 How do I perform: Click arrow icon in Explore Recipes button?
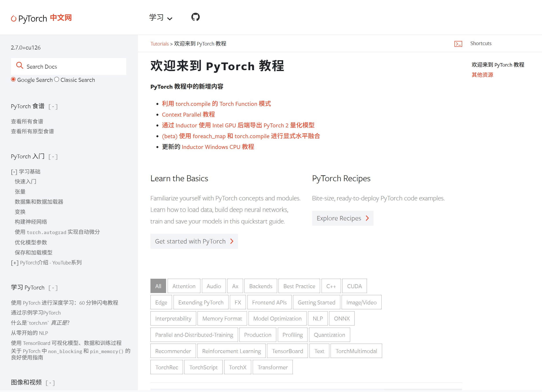tap(367, 218)
